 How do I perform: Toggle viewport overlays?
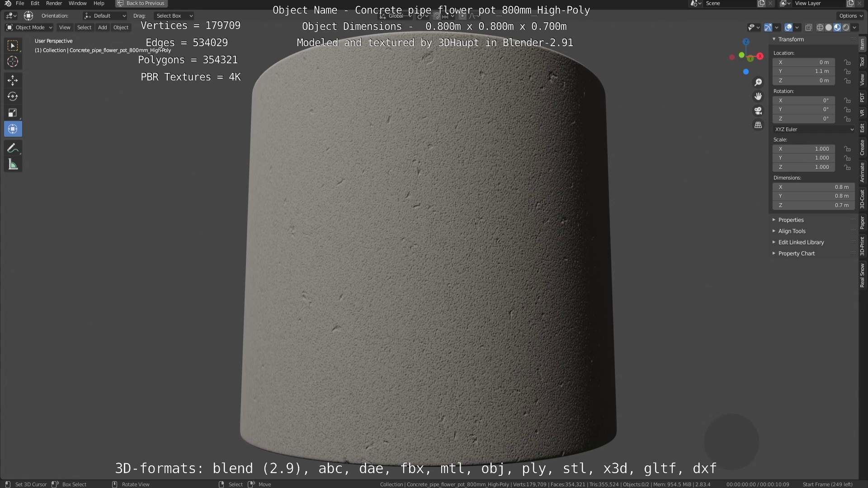pos(788,28)
